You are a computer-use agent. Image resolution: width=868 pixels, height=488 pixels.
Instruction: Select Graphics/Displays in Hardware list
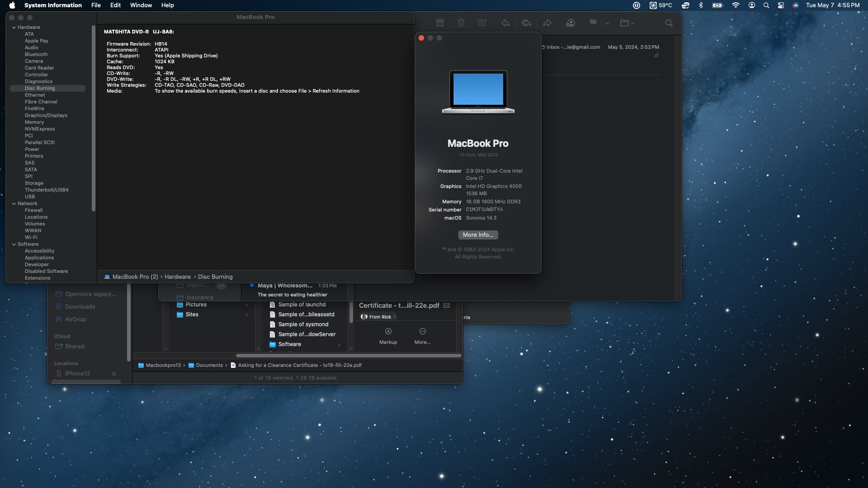coord(46,115)
